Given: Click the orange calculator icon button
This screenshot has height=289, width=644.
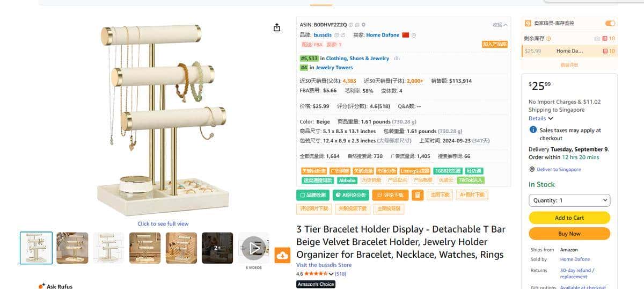Looking at the screenshot, I should (418, 195).
